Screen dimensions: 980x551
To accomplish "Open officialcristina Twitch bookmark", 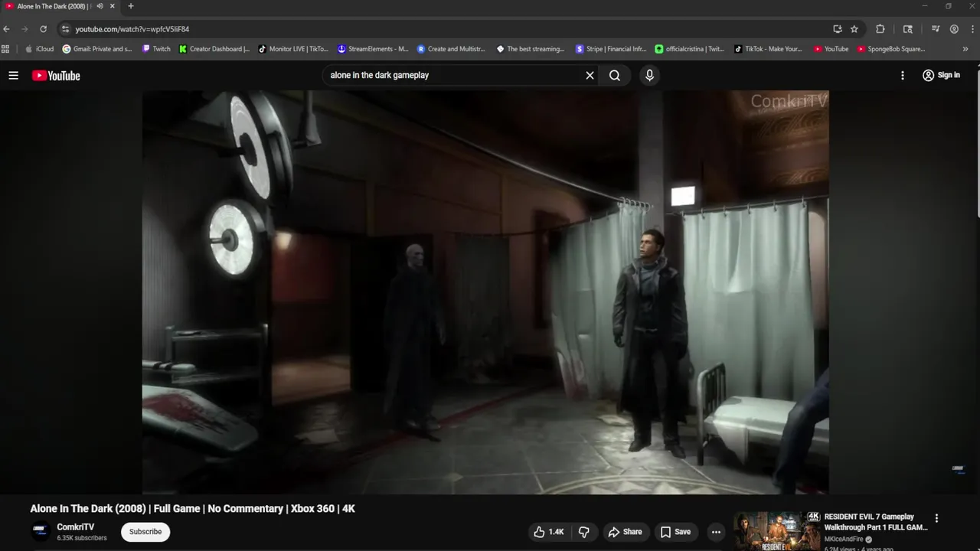I will [x=690, y=49].
